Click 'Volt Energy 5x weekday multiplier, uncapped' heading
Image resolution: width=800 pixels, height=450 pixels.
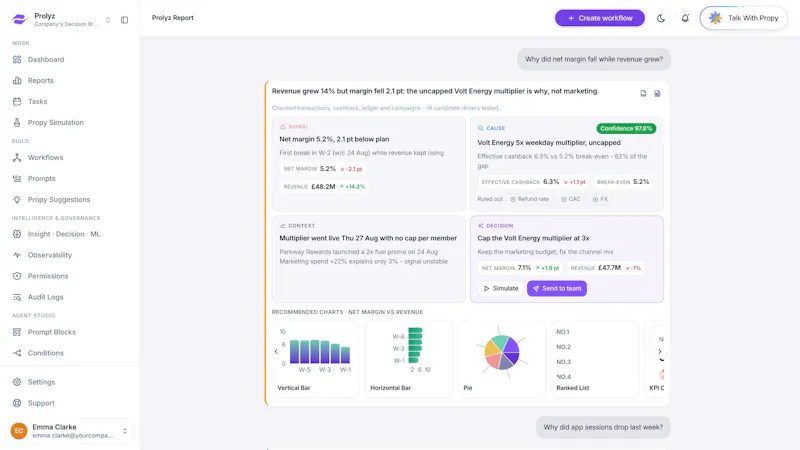click(x=549, y=143)
